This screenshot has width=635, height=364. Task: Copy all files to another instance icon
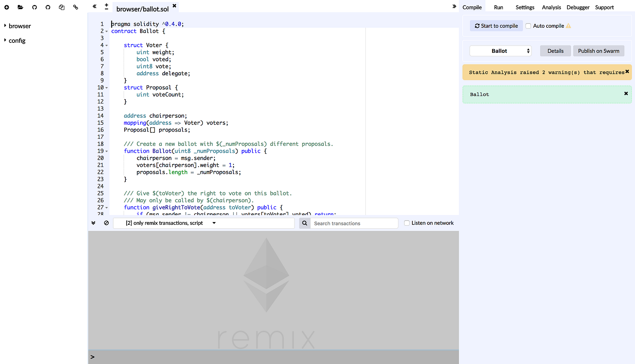tap(62, 7)
